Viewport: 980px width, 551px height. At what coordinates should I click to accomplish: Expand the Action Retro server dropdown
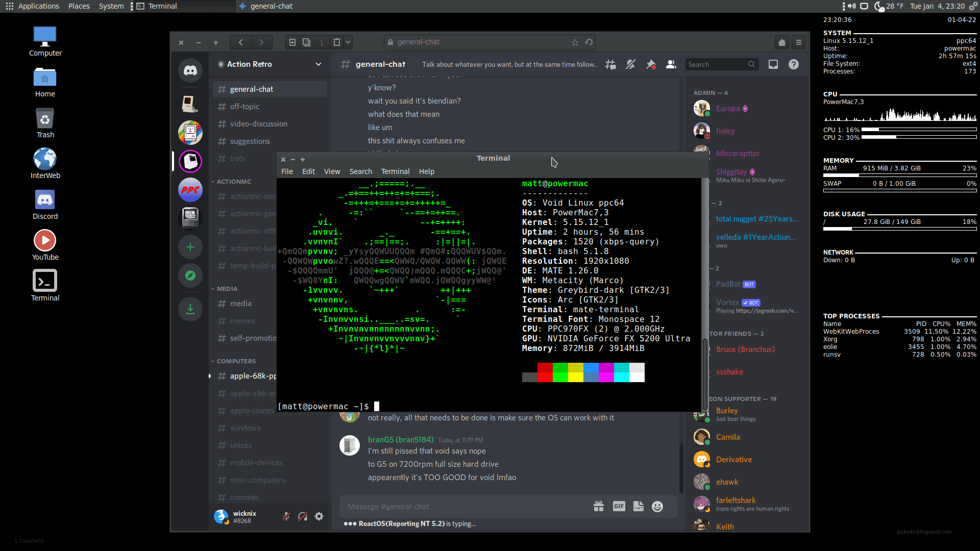pos(318,64)
